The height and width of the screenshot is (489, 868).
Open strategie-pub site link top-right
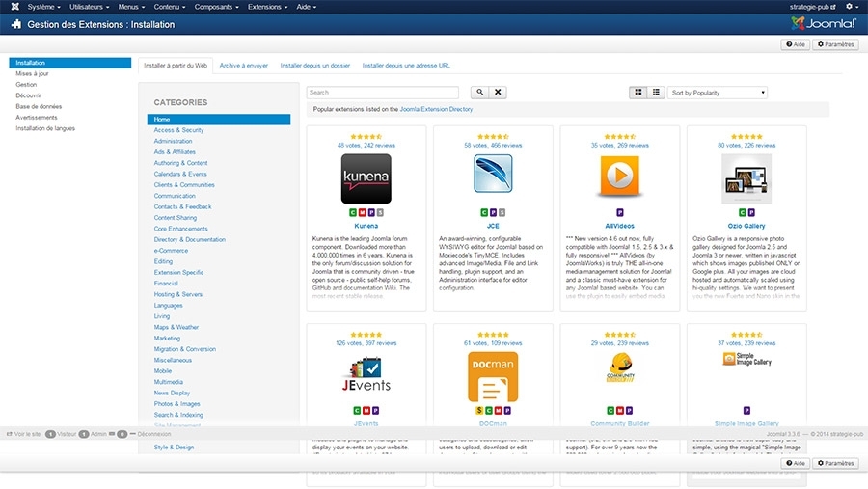pyautogui.click(x=813, y=7)
